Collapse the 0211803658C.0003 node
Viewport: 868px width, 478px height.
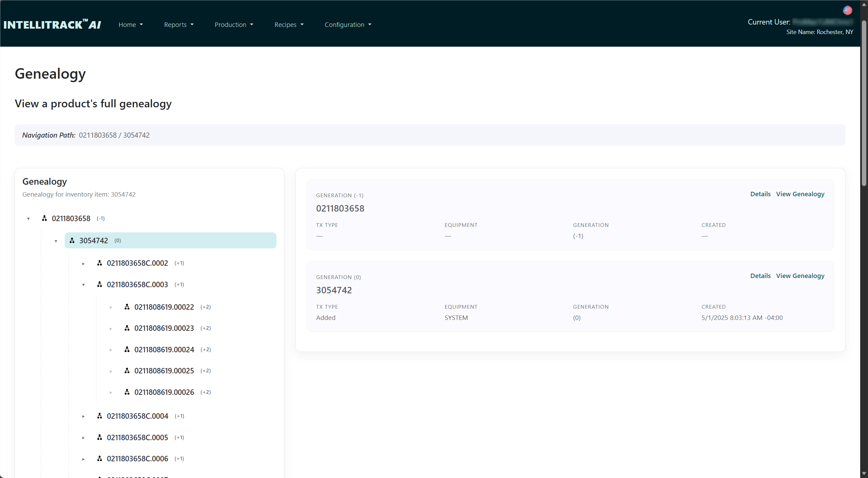(x=83, y=285)
